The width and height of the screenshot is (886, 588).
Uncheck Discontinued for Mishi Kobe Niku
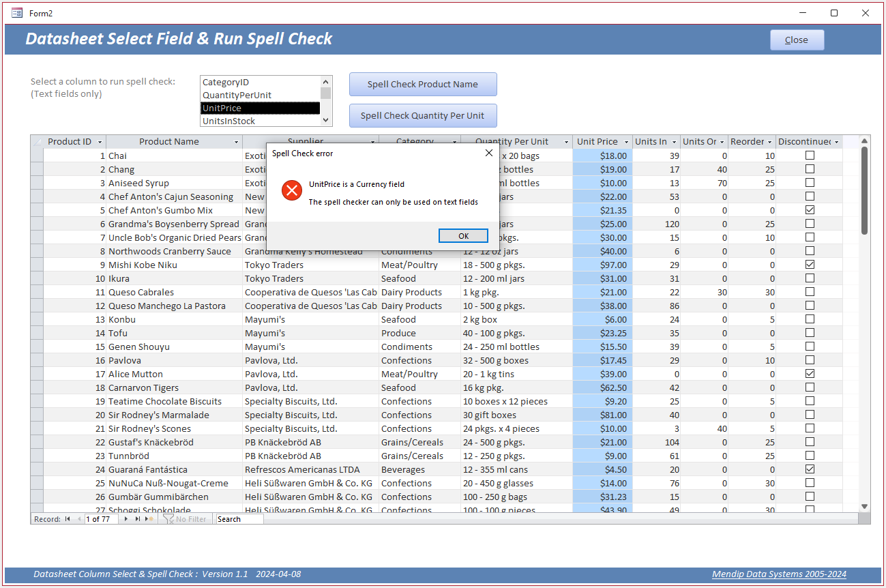(810, 265)
